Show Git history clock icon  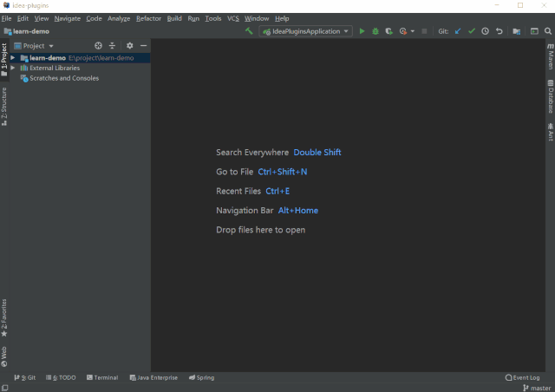point(486,31)
